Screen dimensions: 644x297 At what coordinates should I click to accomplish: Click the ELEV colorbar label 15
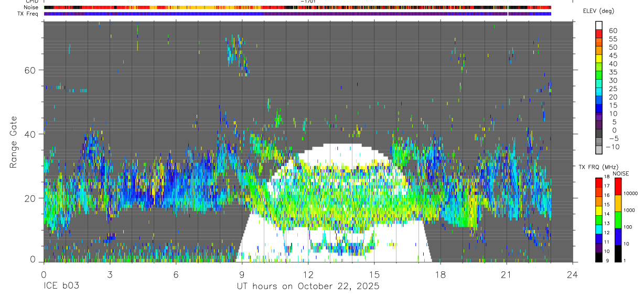[613, 105]
